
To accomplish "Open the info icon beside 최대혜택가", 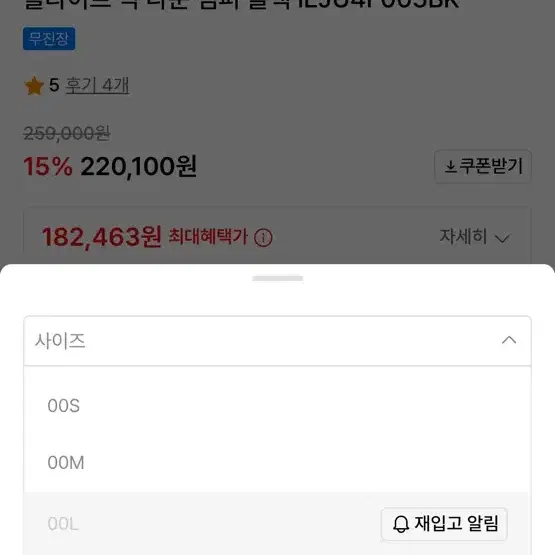I will coord(263,238).
